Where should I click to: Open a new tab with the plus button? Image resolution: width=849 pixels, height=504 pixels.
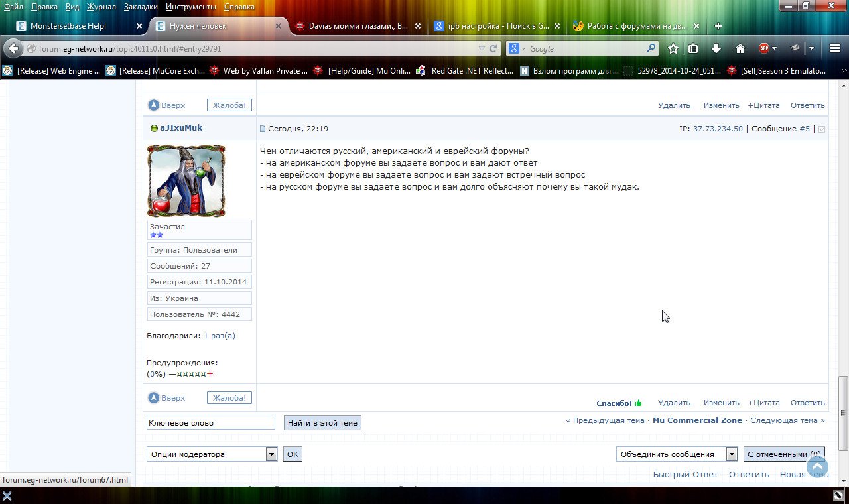point(718,26)
